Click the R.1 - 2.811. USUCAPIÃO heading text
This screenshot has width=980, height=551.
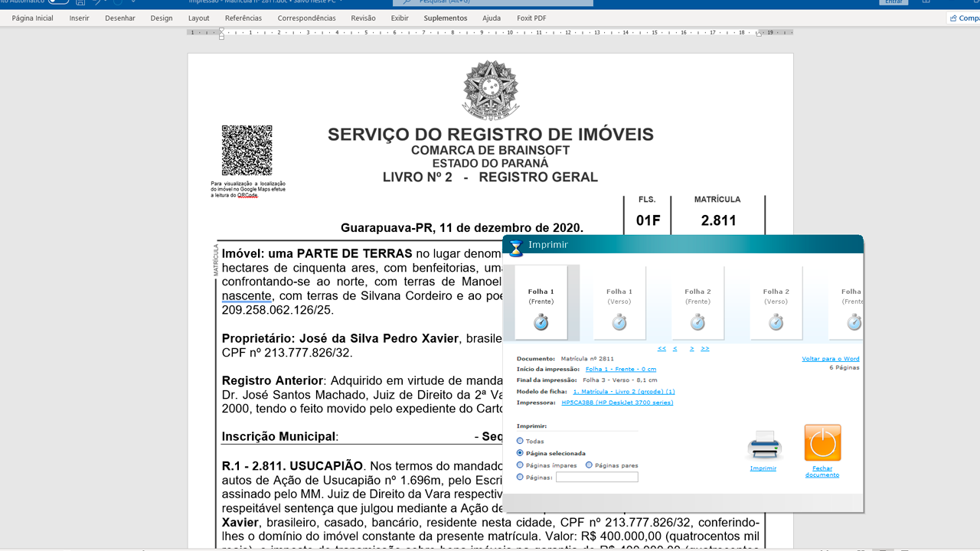292,466
